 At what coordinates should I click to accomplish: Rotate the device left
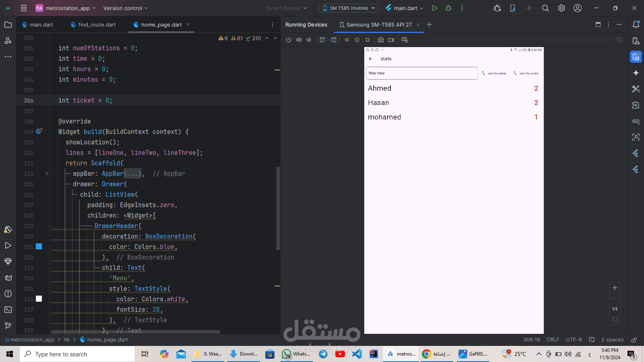coord(322,40)
